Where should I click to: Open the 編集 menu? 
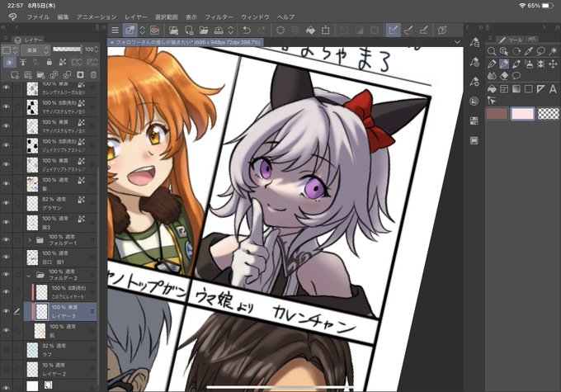(x=63, y=17)
